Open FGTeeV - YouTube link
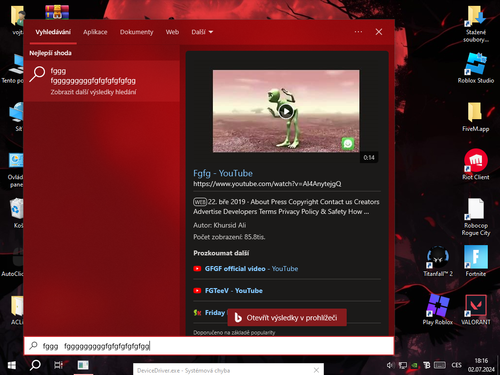 (234, 291)
